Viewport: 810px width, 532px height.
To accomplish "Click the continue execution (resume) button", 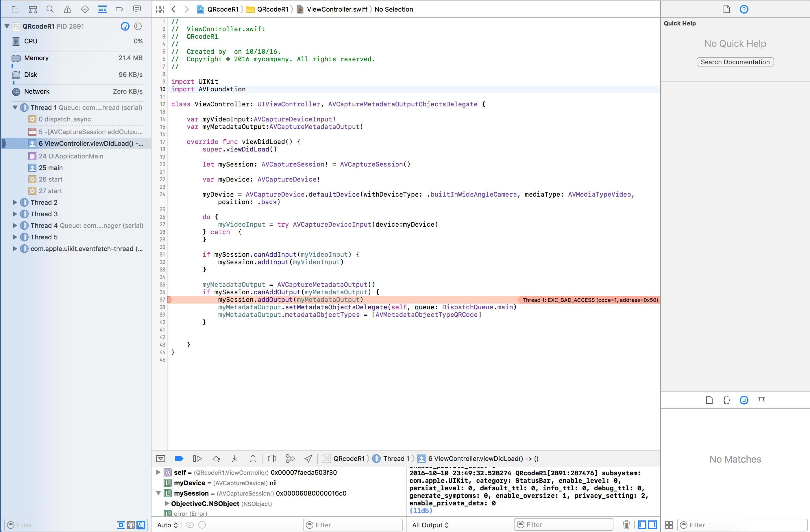I will 198,458.
